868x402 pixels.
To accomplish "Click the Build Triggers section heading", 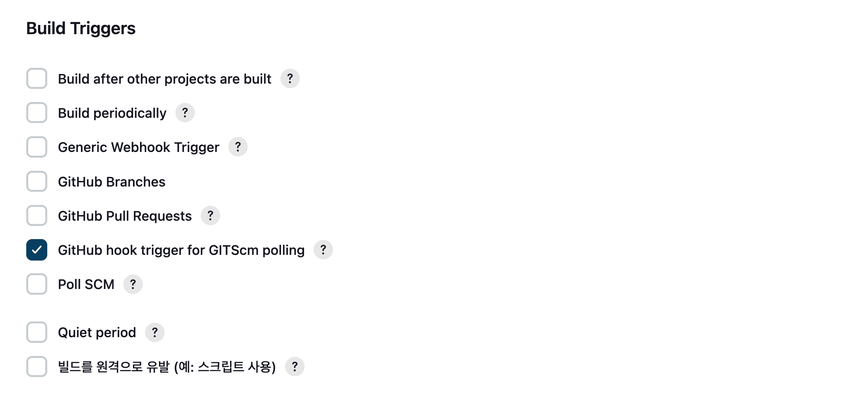I will coord(81,28).
